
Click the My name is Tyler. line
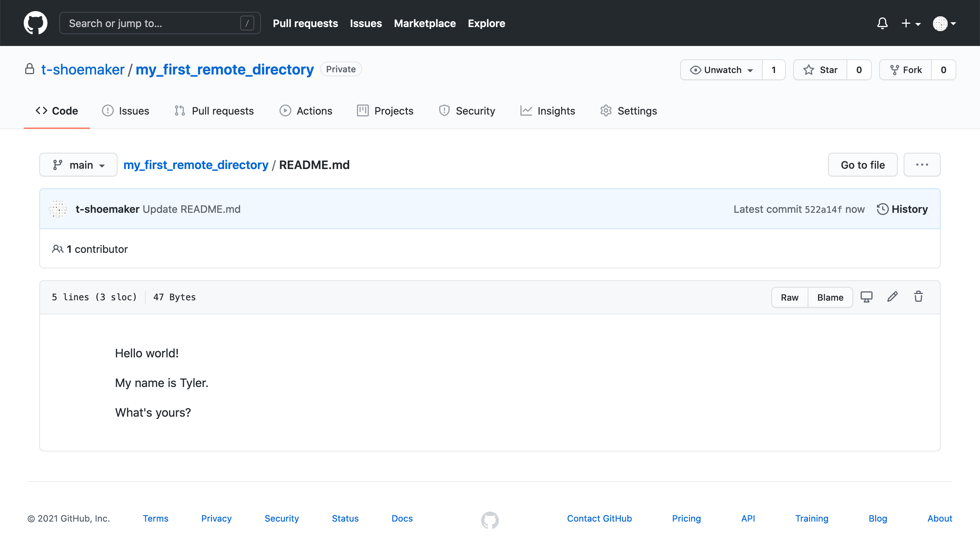(x=162, y=383)
